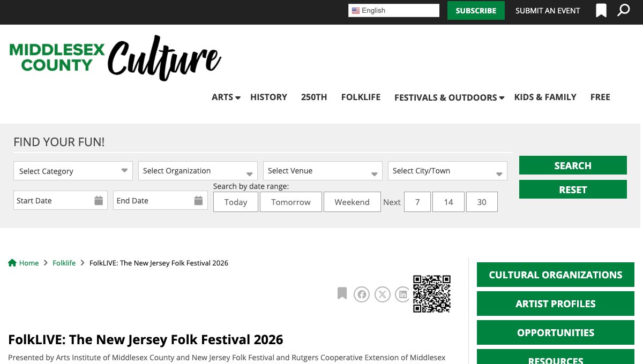
Task: Expand the Festivals & Outdoors menu
Action: coord(449,97)
